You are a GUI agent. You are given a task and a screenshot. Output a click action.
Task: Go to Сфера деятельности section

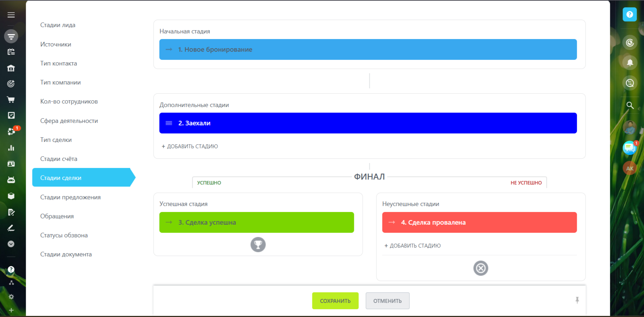[69, 121]
